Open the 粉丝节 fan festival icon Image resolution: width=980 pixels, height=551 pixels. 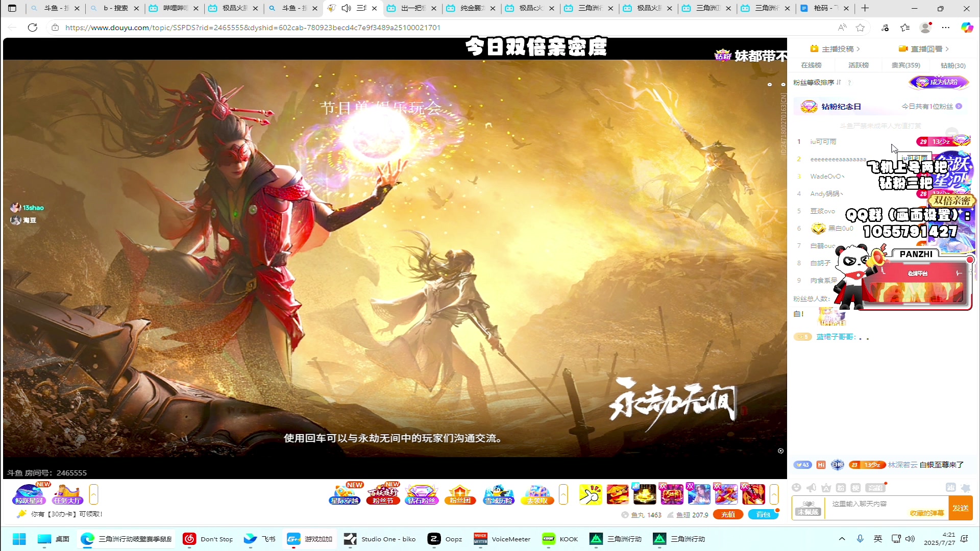[383, 494]
